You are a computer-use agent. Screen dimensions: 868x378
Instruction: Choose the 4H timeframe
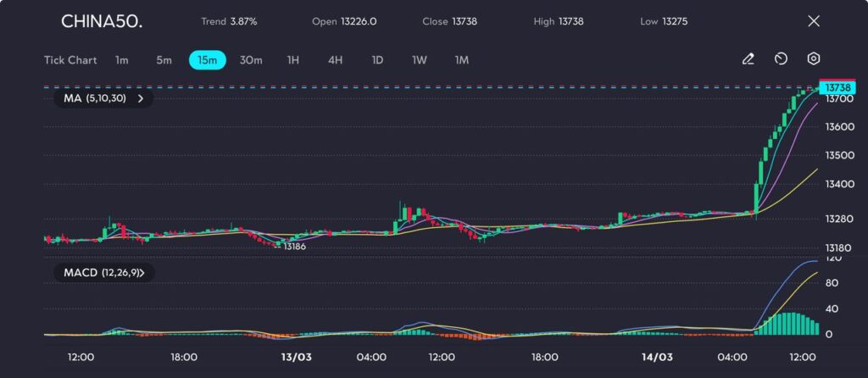click(x=335, y=60)
